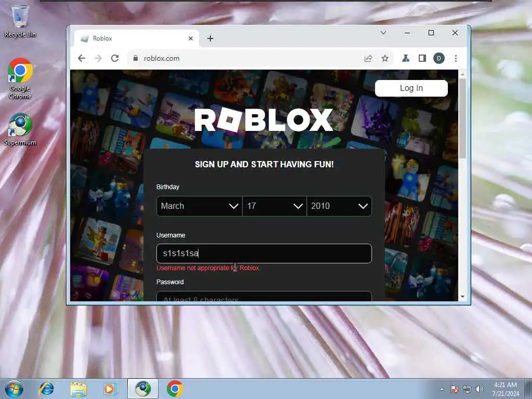Image resolution: width=532 pixels, height=399 pixels.
Task: Open the side panel icon
Action: [422, 58]
